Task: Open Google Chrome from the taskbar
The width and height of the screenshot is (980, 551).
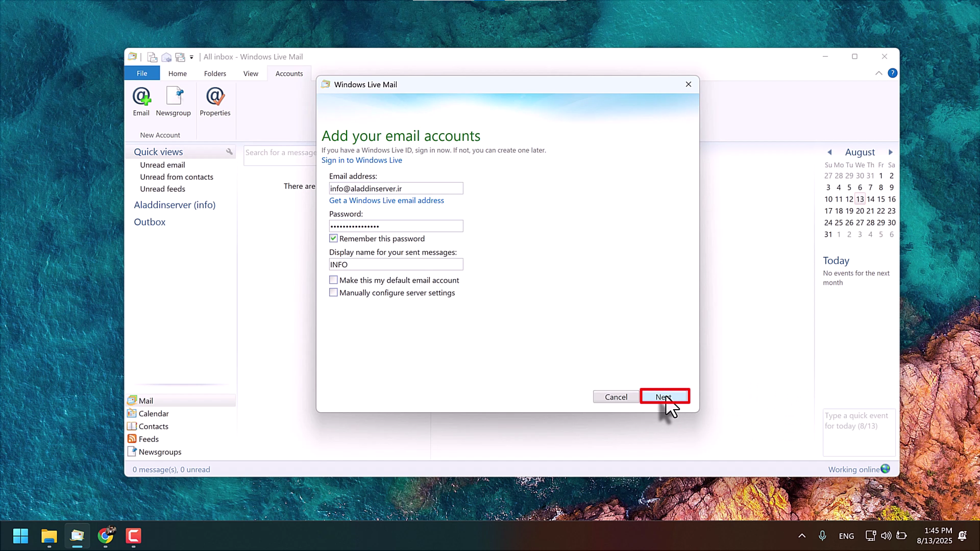Action: click(106, 536)
